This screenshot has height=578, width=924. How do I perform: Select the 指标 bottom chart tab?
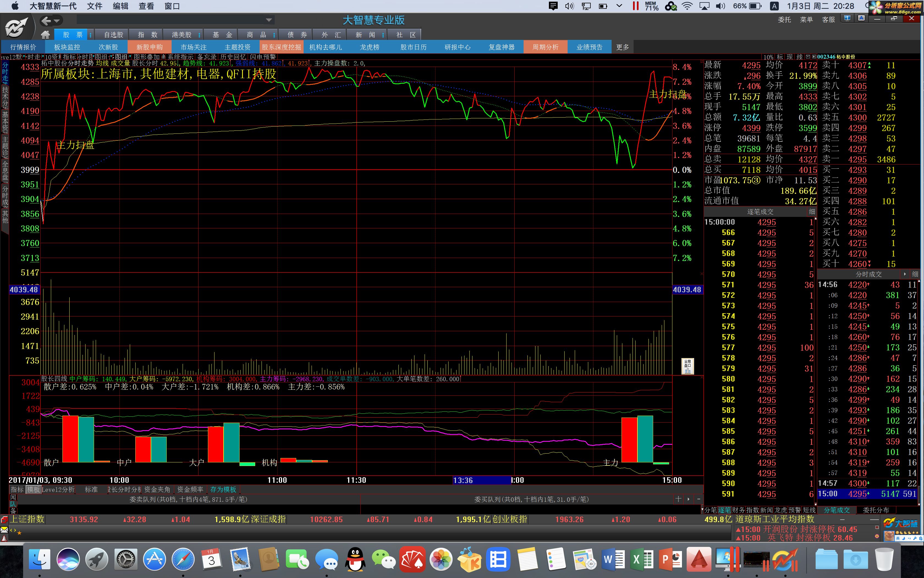point(17,489)
